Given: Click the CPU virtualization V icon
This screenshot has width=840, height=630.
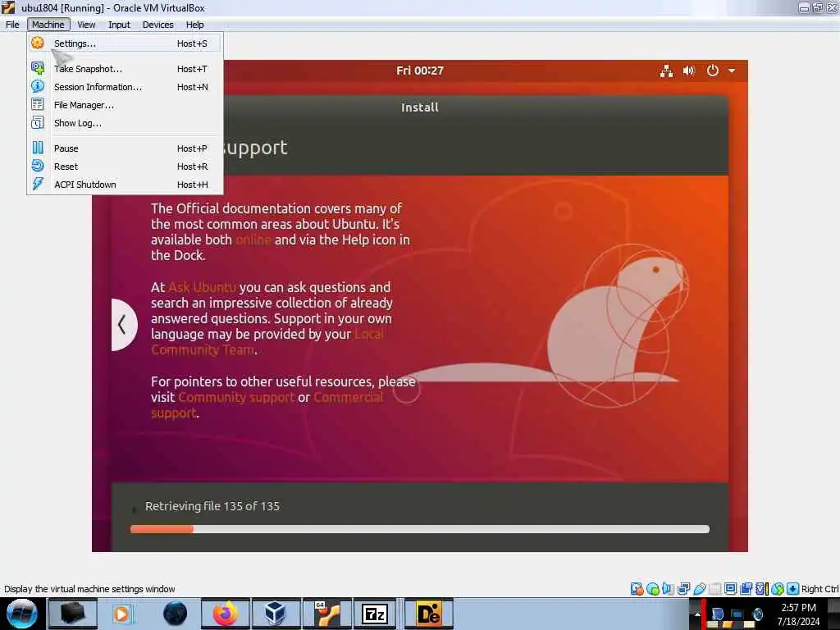Looking at the screenshot, I should (761, 589).
